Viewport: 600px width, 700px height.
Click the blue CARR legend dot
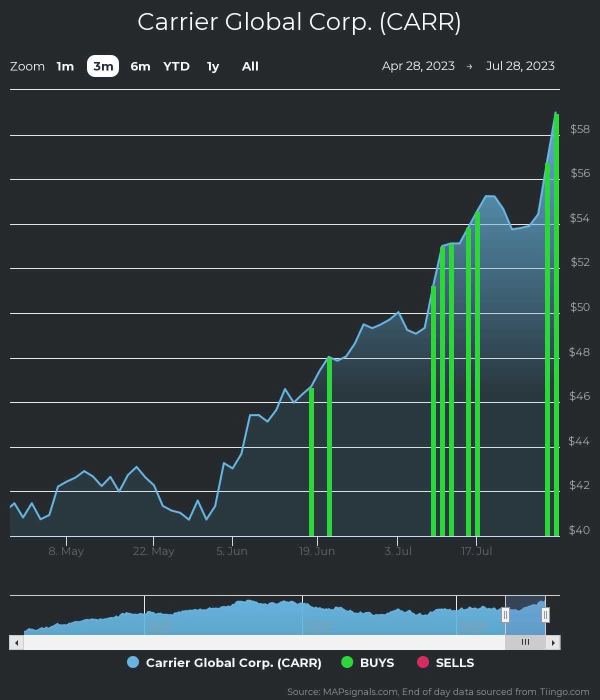(x=133, y=662)
